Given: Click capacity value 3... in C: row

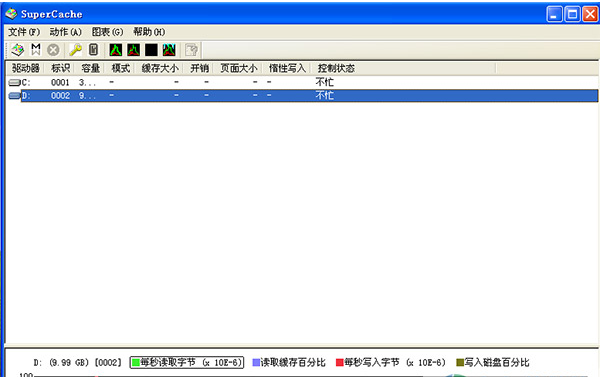Looking at the screenshot, I should 87,82.
